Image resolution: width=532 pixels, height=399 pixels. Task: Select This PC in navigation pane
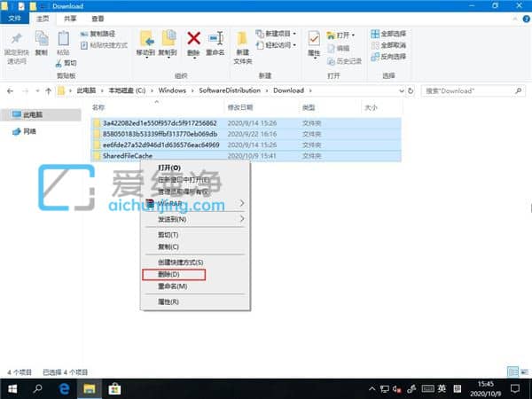point(42,114)
